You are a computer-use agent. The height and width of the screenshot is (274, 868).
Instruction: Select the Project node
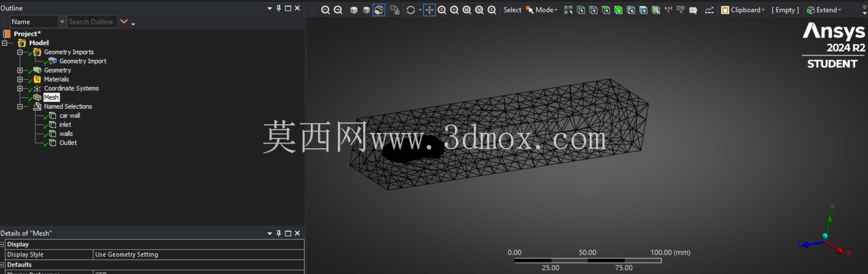coord(27,34)
